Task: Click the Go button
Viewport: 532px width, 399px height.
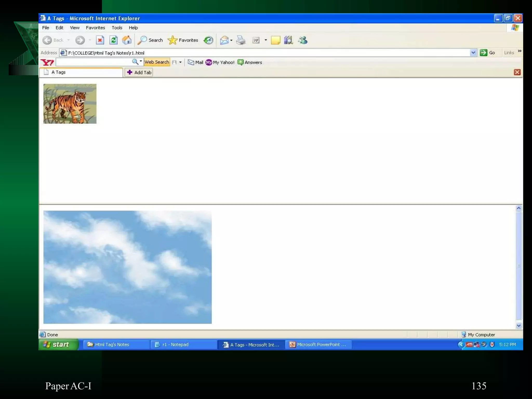Action: click(488, 53)
